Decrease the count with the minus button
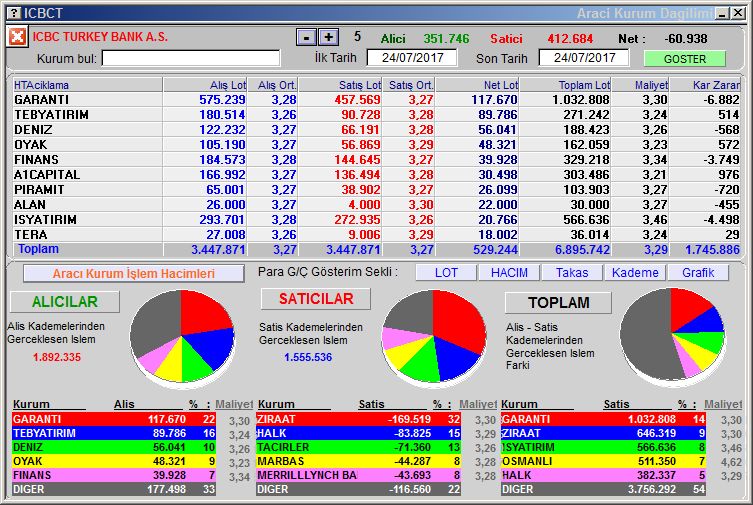Screen dimensions: 753x505 (306, 37)
